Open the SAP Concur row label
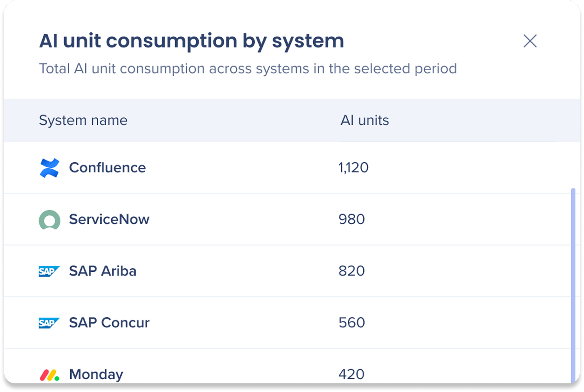The width and height of the screenshot is (584, 392). [x=109, y=323]
